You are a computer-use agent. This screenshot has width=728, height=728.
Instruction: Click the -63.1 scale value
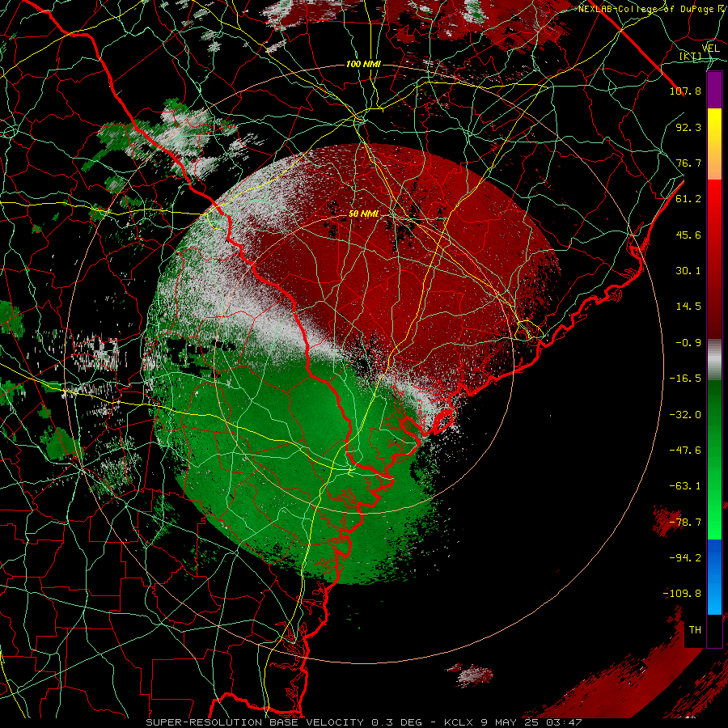point(685,486)
